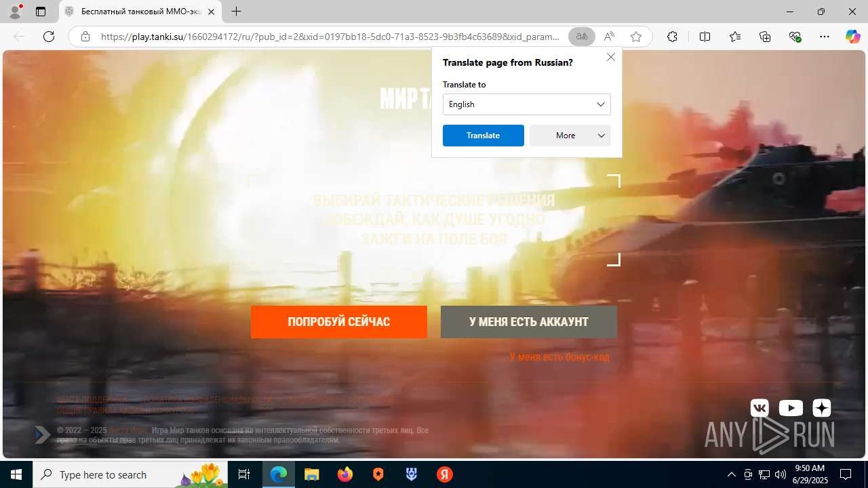Open the ЦЕНТР ПОДДЕРЖКИ footer link
The height and width of the screenshot is (488, 868).
(92, 399)
